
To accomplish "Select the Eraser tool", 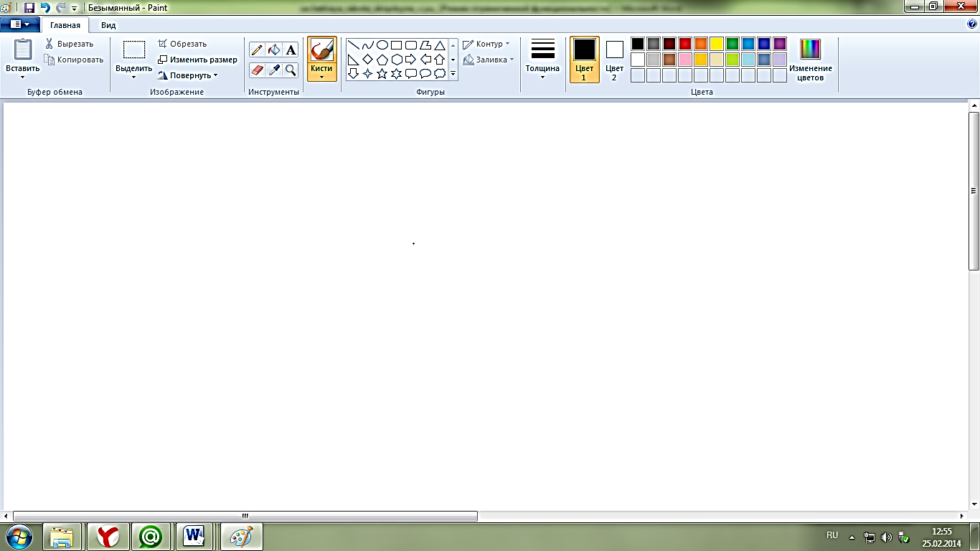I will [x=257, y=70].
